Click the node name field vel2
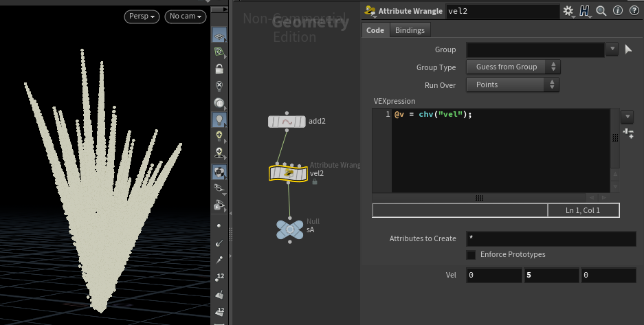This screenshot has width=644, height=325. pyautogui.click(x=502, y=11)
